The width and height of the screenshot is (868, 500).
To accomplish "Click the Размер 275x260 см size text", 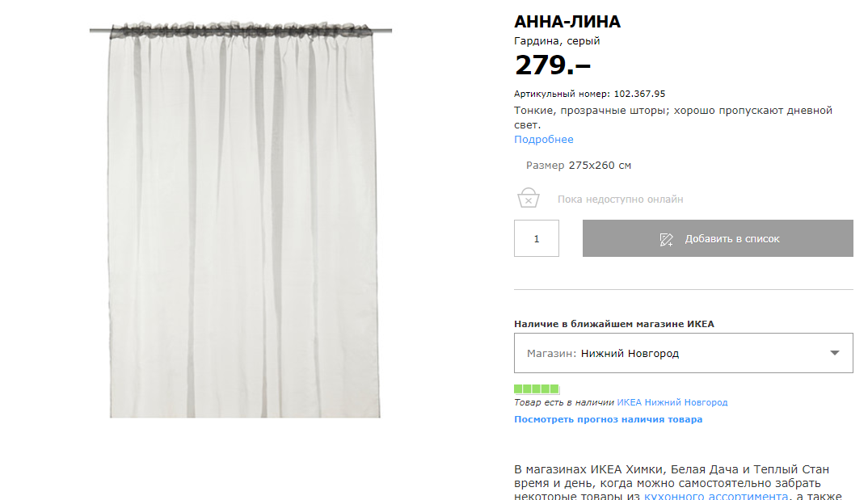I will coord(579,166).
